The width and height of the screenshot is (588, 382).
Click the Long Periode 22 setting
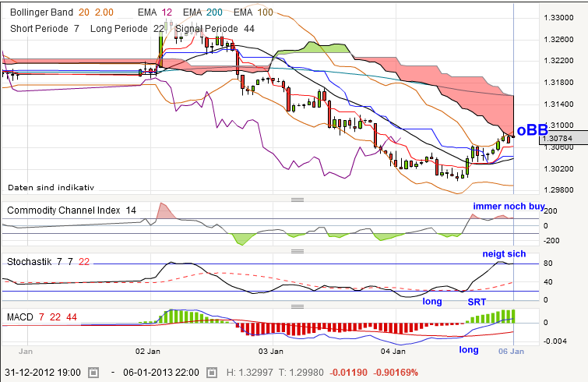(127, 29)
